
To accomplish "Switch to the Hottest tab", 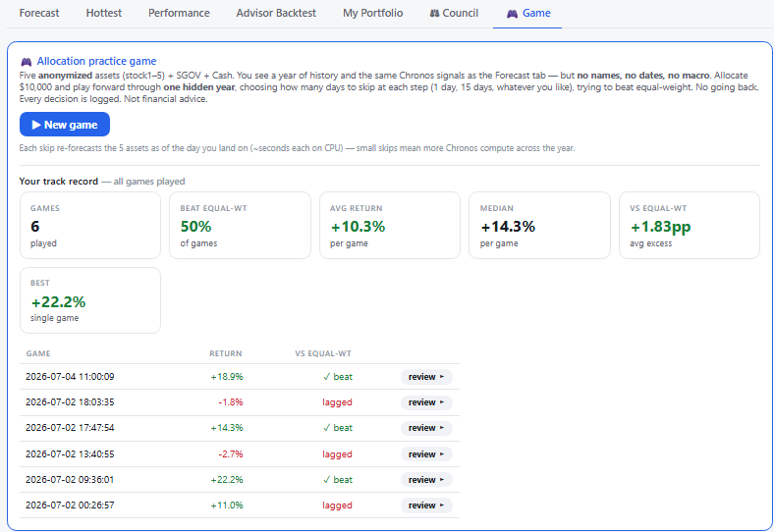I will click(104, 14).
